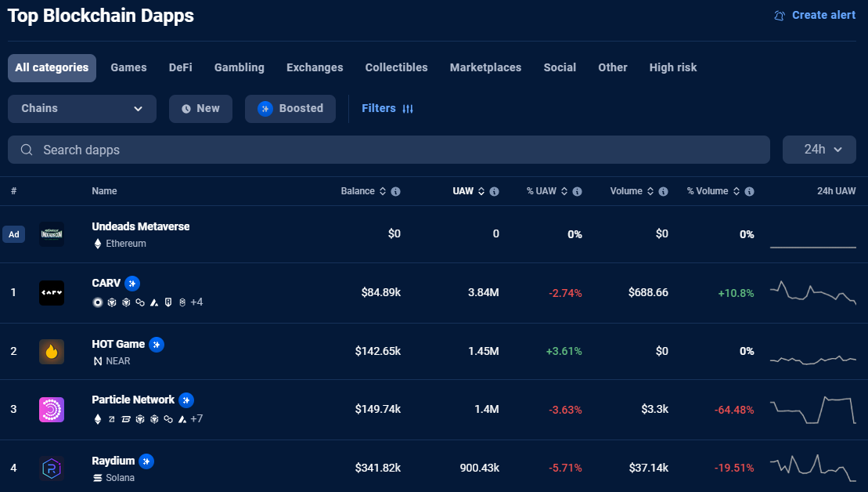
Task: Click the NEAR chain icon
Action: [97, 361]
